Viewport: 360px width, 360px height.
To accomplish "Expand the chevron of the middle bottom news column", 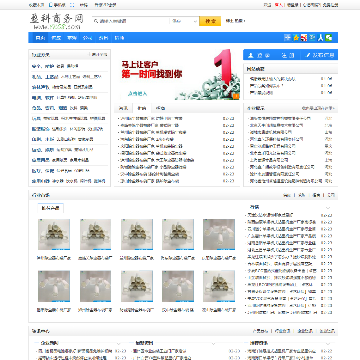I will pos(213,343).
